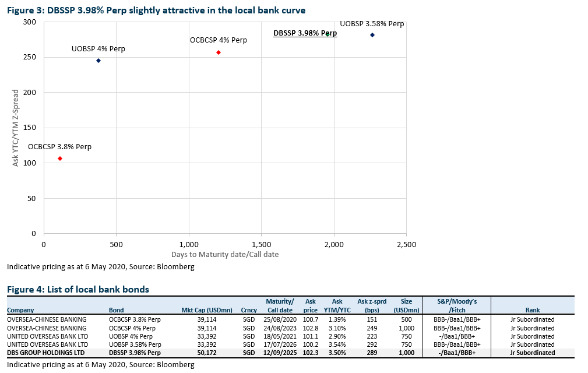The height and width of the screenshot is (373, 588).
Task: Click the chart label "OCBCSP 4% Perp"
Action: point(219,40)
